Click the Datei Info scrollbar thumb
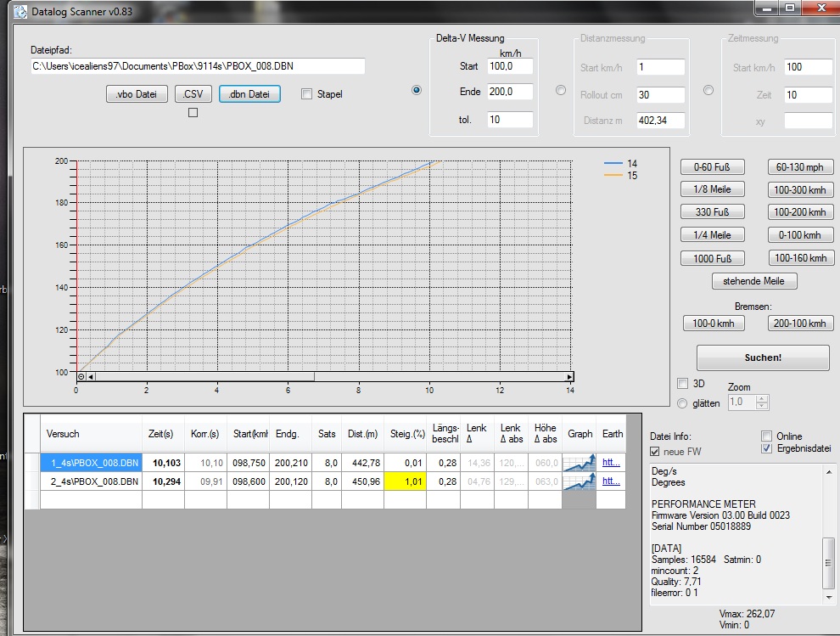840x636 pixels. pyautogui.click(x=828, y=562)
